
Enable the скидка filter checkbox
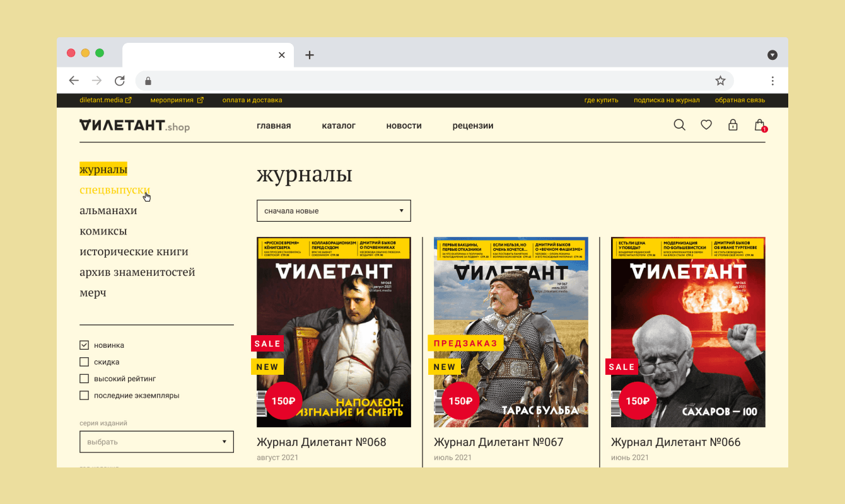tap(84, 362)
